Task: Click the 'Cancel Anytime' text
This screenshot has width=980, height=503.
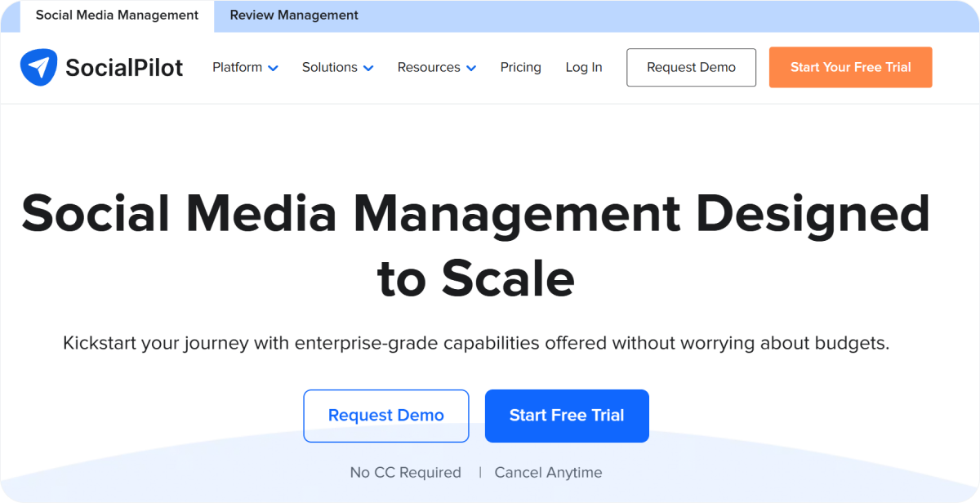Action: (x=548, y=472)
